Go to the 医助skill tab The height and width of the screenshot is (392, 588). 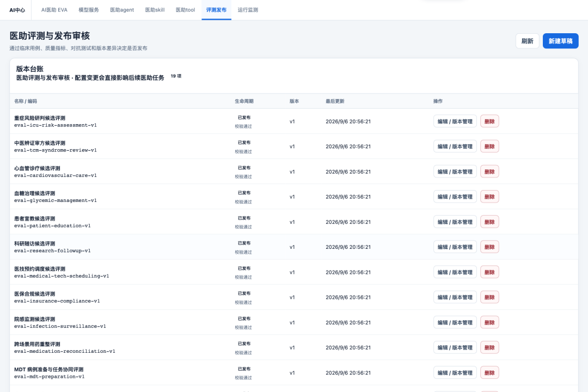coord(155,10)
